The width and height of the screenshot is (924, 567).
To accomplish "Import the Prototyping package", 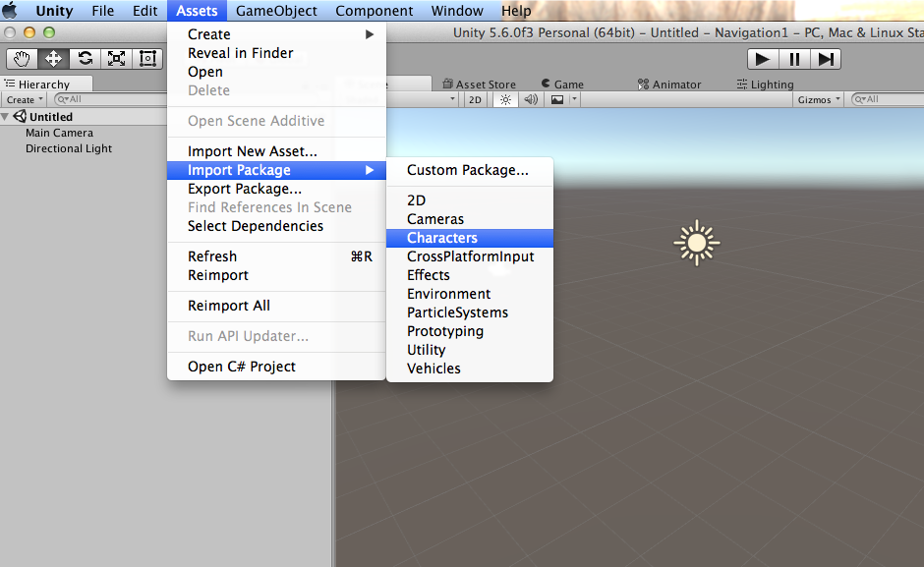I will tap(470, 332).
